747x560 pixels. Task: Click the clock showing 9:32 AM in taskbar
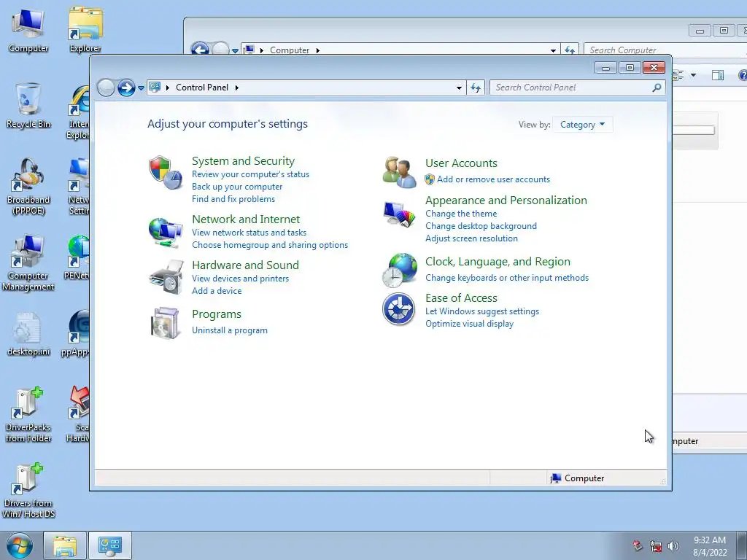(x=710, y=545)
